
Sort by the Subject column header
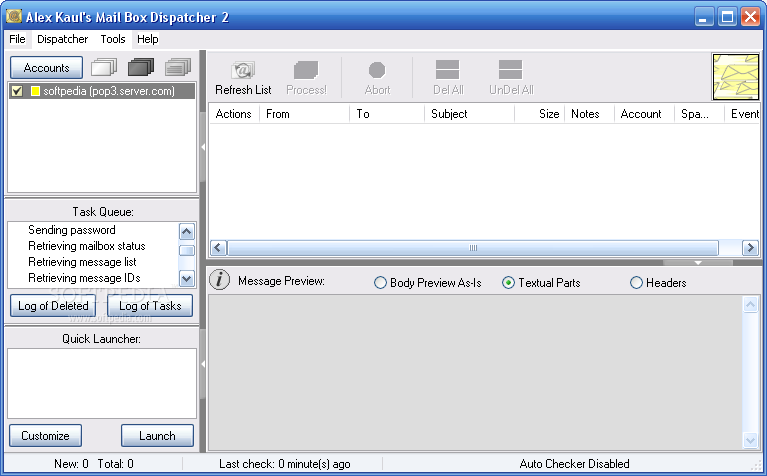[x=469, y=114]
